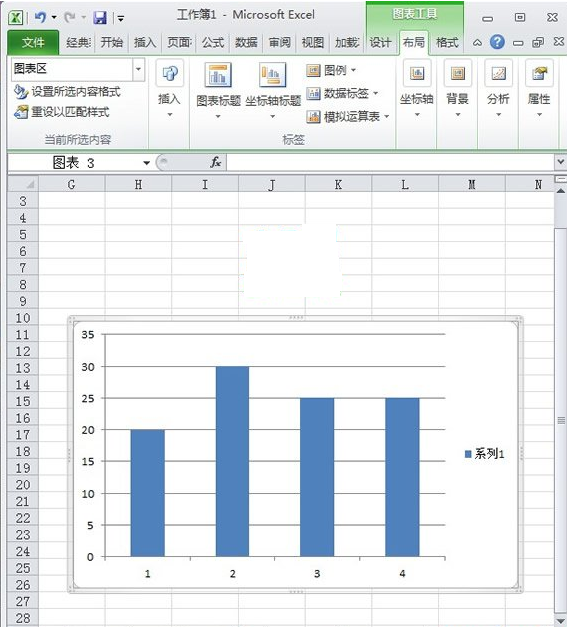Collapse the ribbon with the caret icon
Viewport: 567px width, 627px height.
point(477,42)
